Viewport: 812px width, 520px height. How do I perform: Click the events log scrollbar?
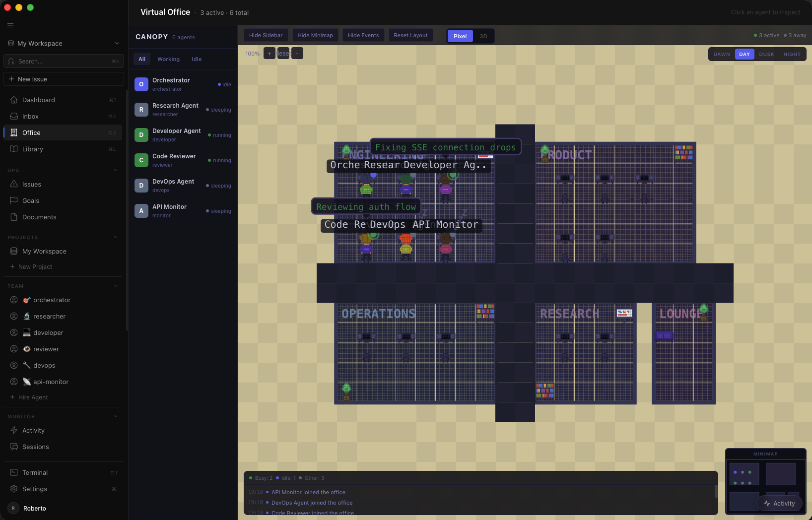(716, 491)
